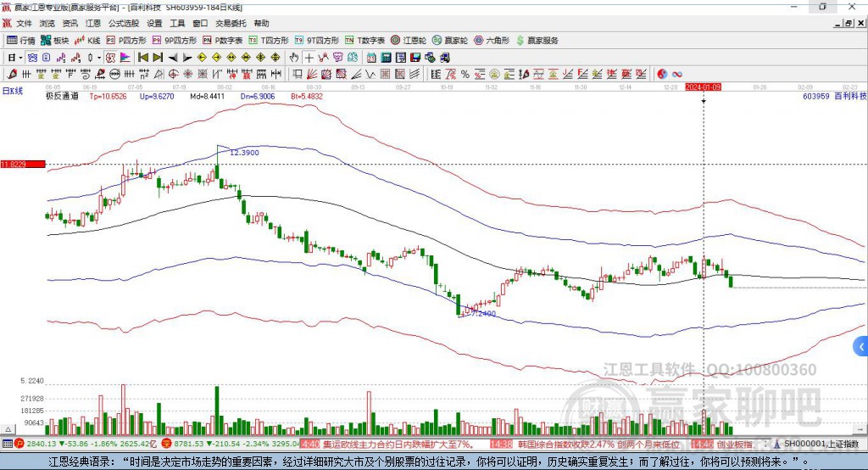The image size is (868, 470).
Task: Click the red floppy save icon
Action: [x=415, y=58]
